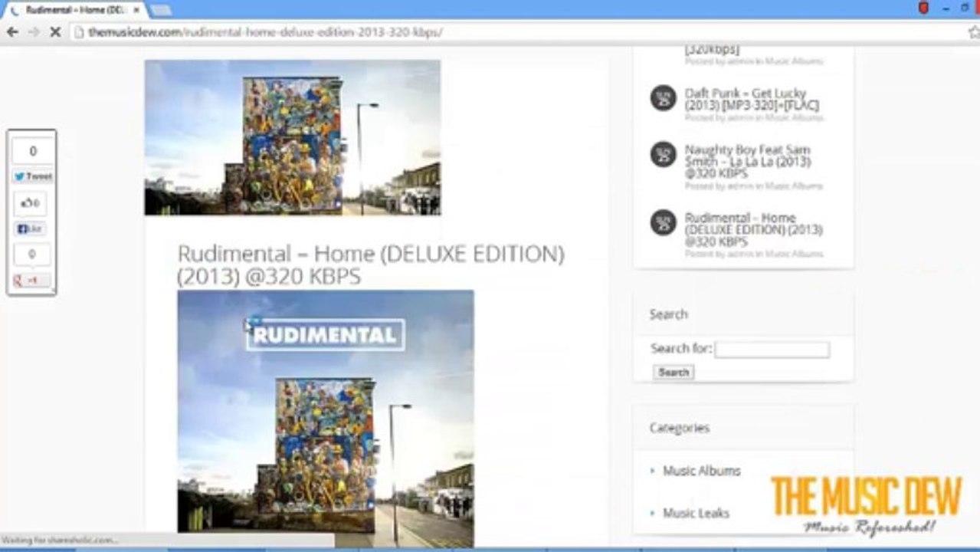This screenshot has height=552, width=980.
Task: Click the red extension icon in the title bar
Action: 923,8
